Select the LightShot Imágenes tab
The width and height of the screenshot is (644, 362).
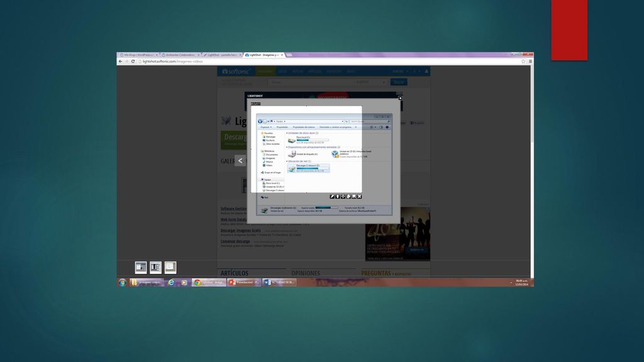click(264, 55)
